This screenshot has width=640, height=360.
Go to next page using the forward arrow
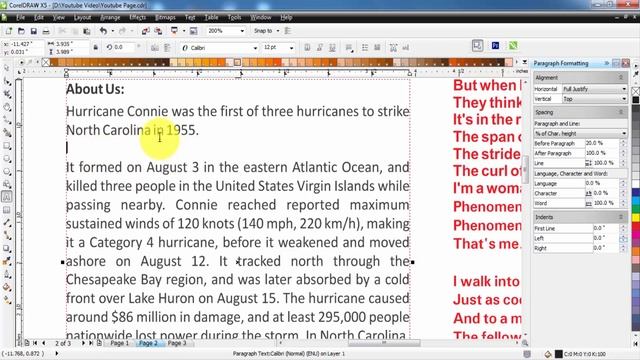83,343
